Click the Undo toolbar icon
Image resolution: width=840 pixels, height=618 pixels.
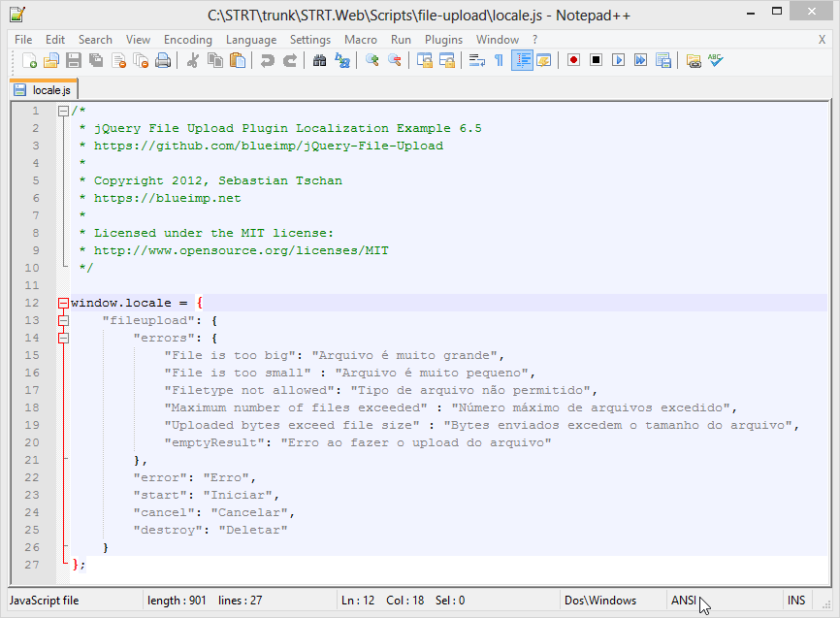268,60
